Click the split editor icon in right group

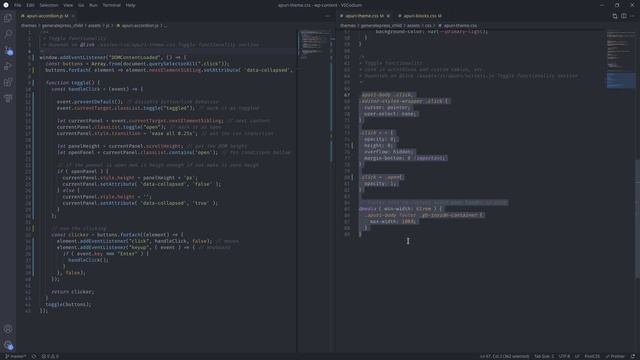click(624, 16)
